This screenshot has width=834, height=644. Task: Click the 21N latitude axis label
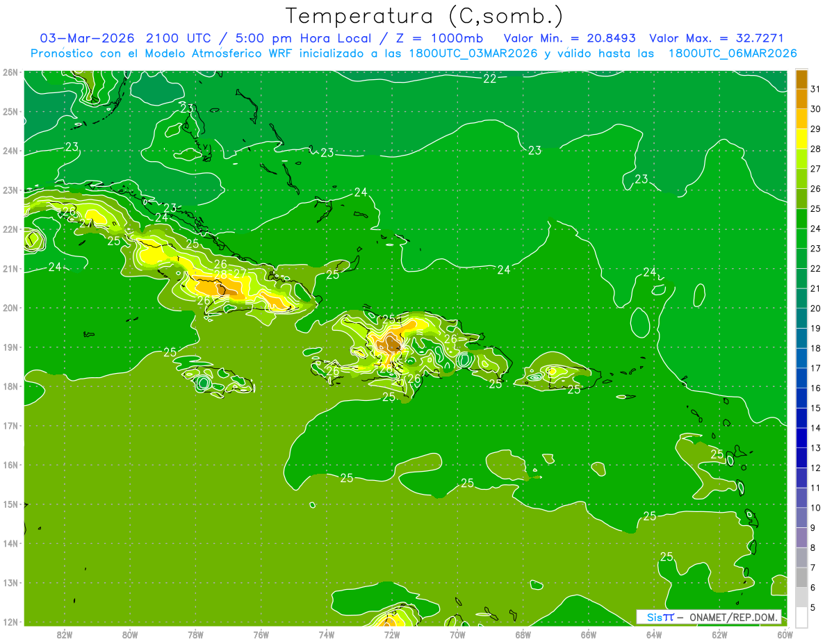coord(10,269)
